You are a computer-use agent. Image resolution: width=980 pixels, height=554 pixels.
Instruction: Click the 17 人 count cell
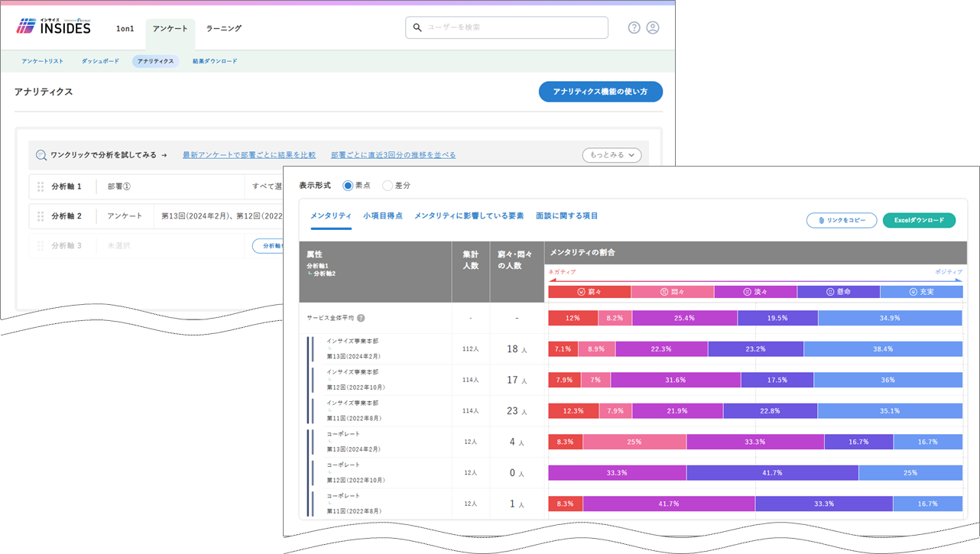517,380
